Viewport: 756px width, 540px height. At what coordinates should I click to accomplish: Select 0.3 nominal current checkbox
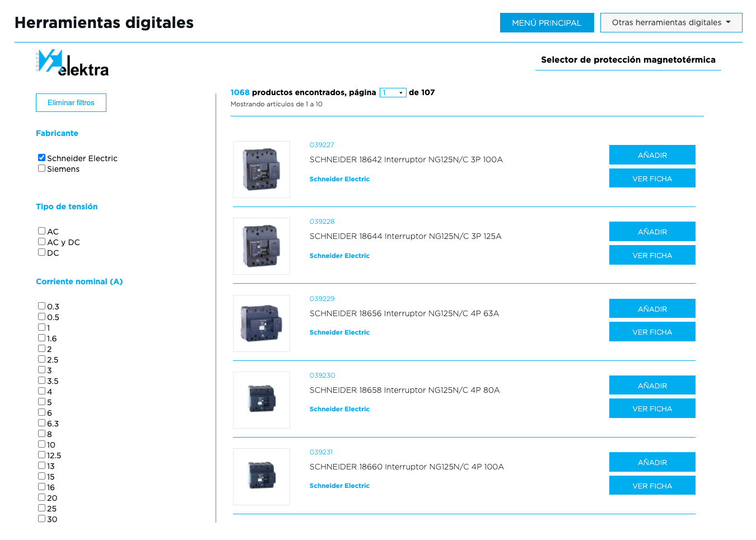[41, 306]
